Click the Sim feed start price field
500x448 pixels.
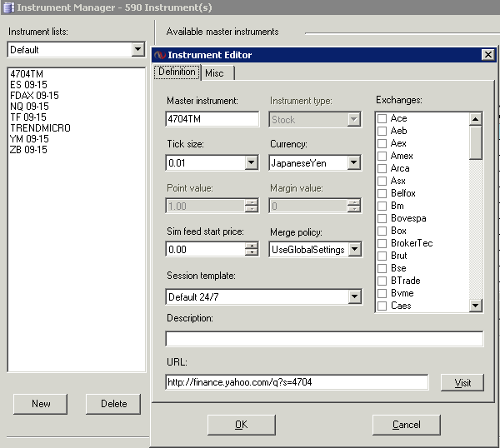coord(206,249)
